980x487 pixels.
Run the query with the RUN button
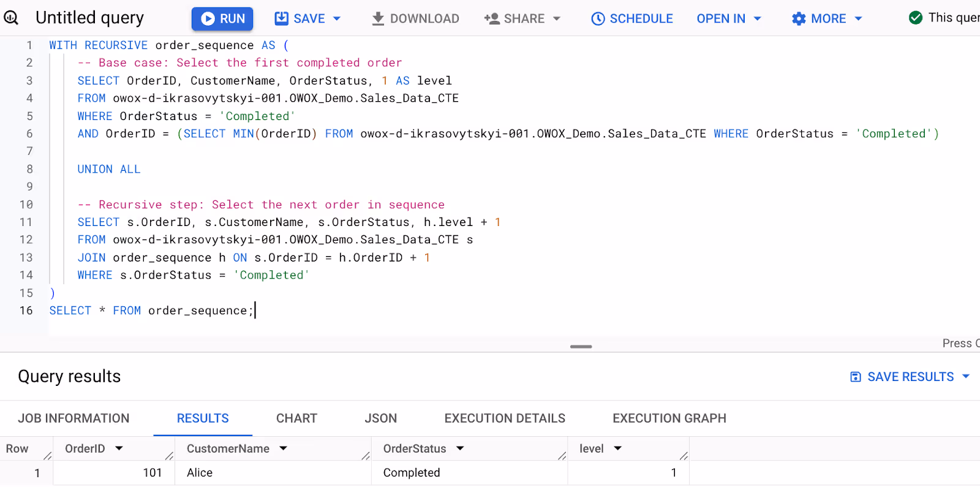click(222, 18)
